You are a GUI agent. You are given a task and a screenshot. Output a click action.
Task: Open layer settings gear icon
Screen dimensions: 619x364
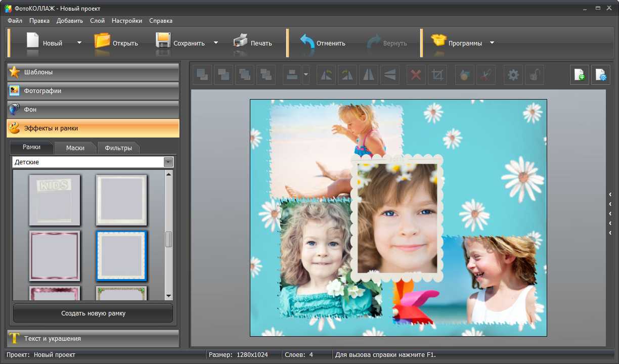pyautogui.click(x=513, y=75)
